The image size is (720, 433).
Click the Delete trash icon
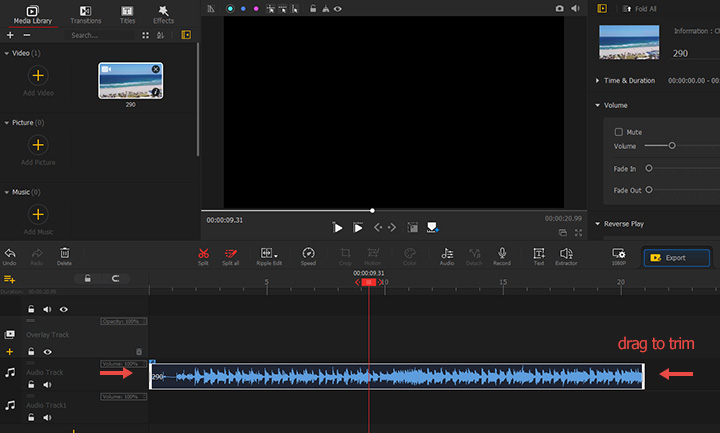[x=65, y=254]
